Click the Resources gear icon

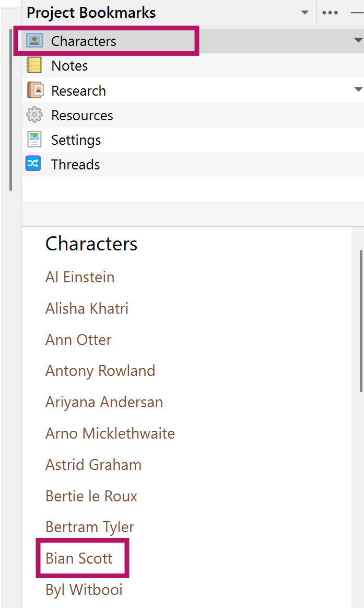tap(34, 115)
